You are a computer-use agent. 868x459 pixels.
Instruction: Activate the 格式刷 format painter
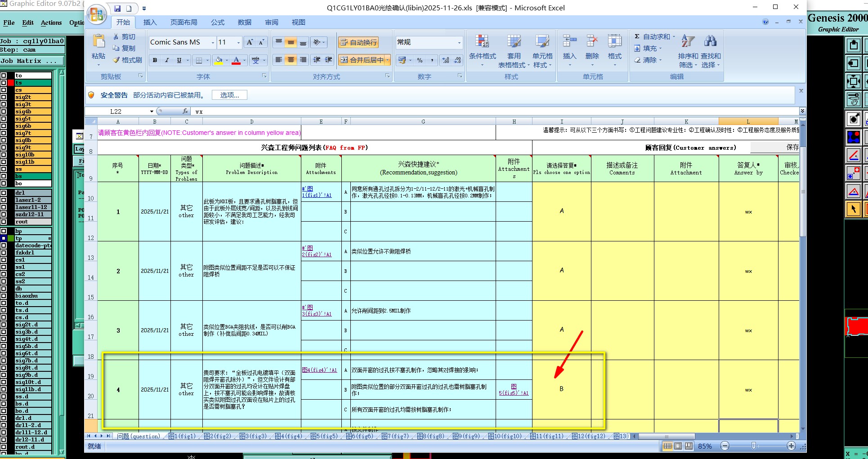pos(127,60)
